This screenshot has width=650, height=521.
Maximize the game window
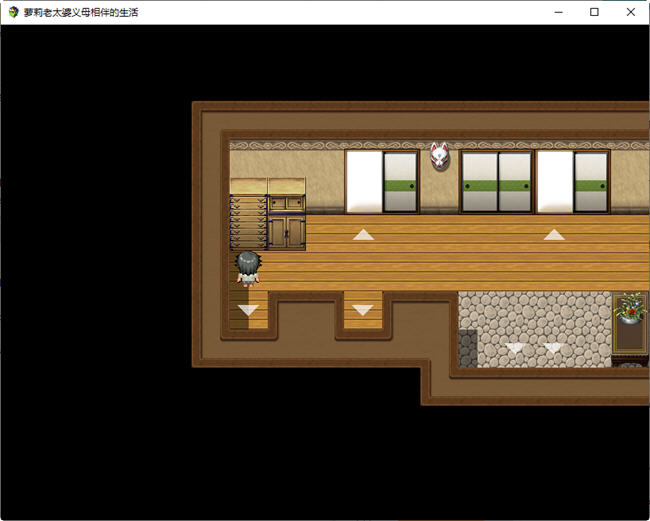point(594,12)
